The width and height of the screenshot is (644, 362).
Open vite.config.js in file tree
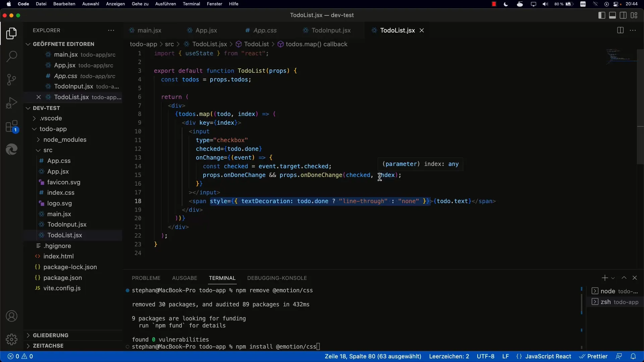coord(62,288)
